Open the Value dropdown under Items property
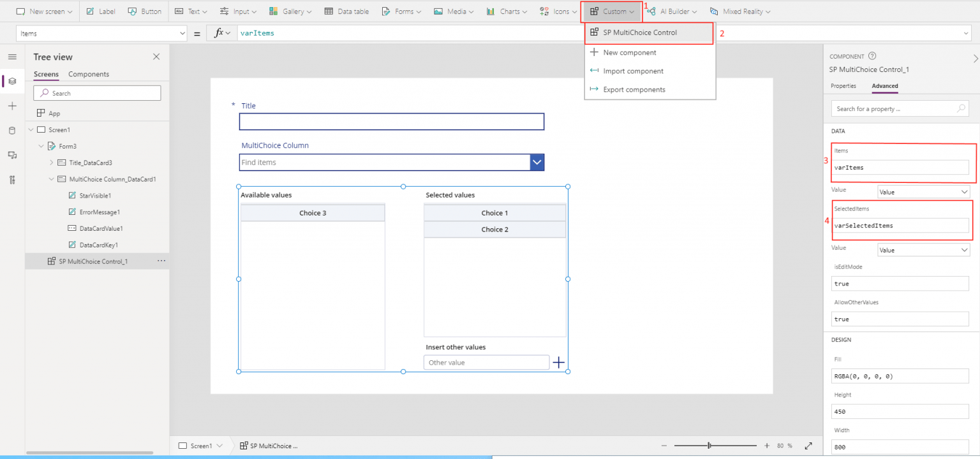This screenshot has width=980, height=459. coord(923,191)
